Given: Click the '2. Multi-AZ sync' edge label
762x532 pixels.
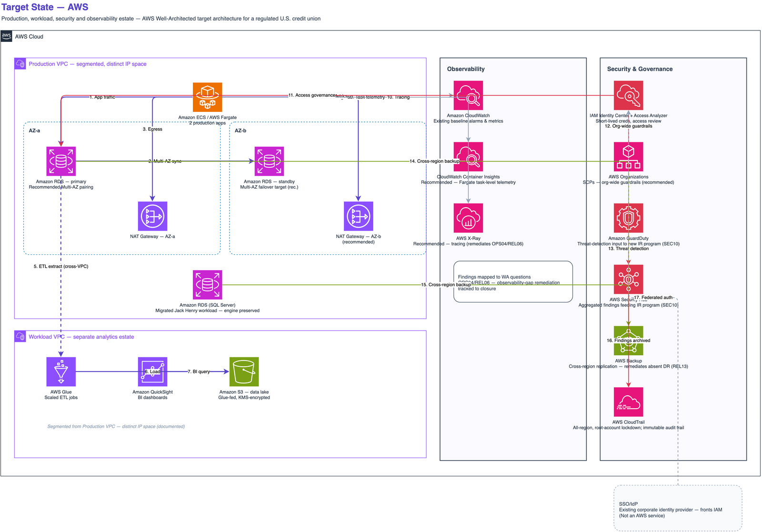Looking at the screenshot, I should tap(165, 161).
